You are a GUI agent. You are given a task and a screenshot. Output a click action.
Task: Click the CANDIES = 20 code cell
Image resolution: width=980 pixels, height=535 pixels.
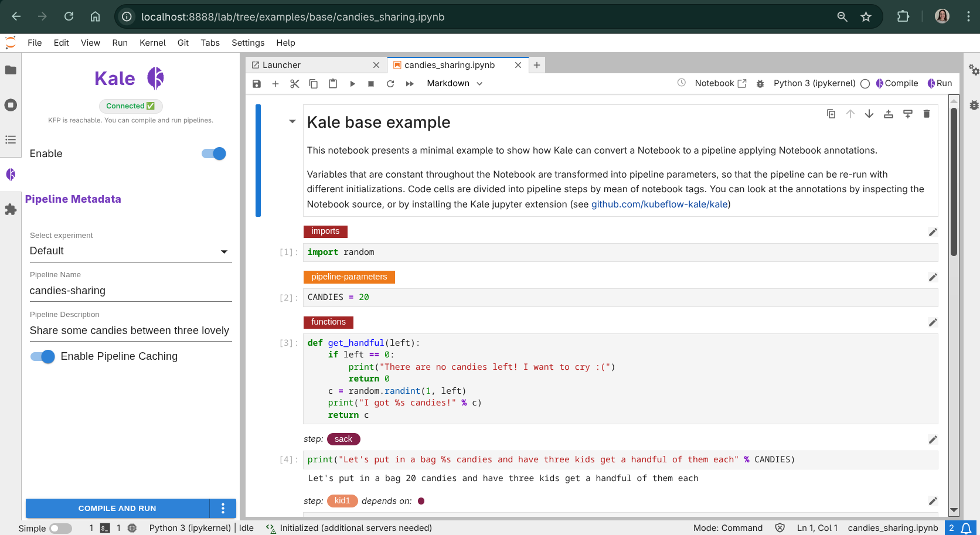[x=620, y=298]
